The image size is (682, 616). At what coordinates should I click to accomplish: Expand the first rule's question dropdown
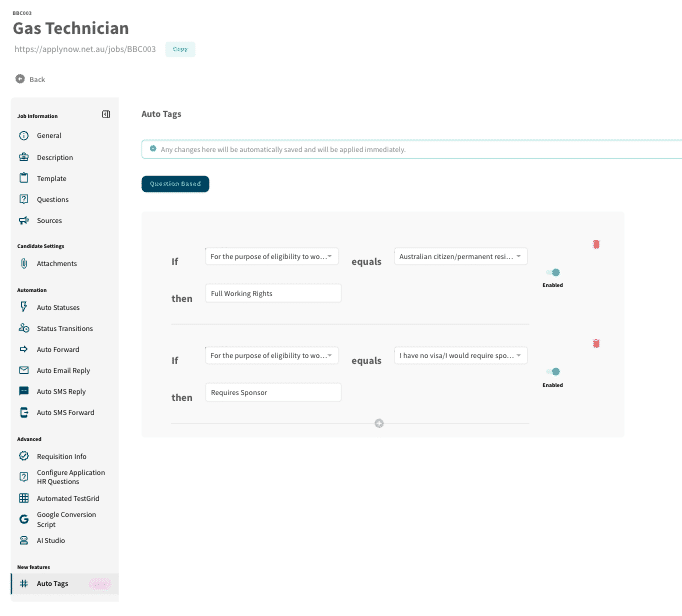tap(271, 257)
